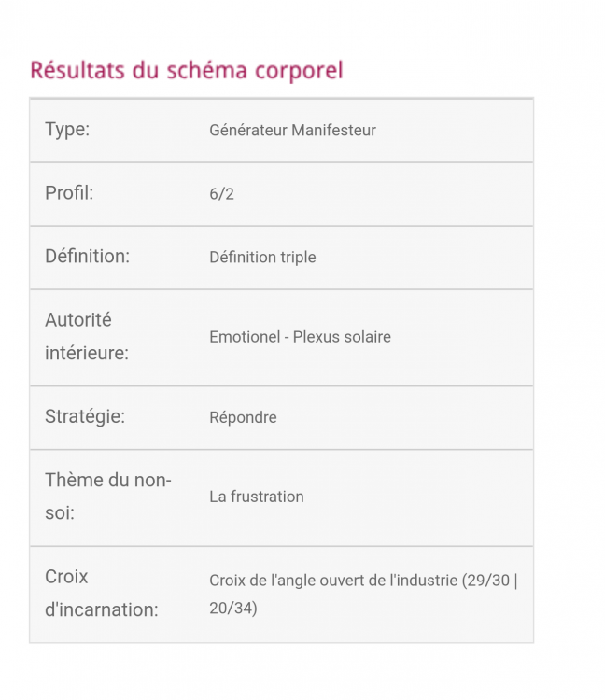605x700 pixels.
Task: Select the profile value '6/2'
Action: pos(221,194)
